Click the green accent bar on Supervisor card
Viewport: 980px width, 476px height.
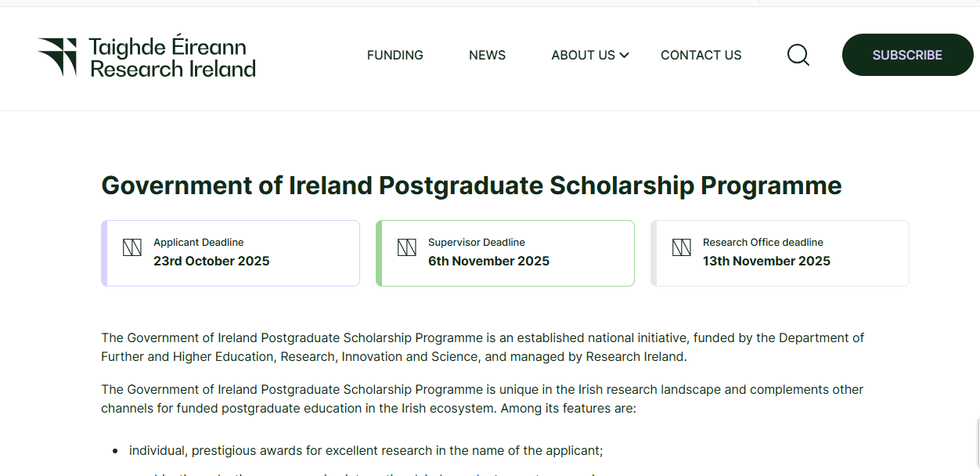(379, 253)
